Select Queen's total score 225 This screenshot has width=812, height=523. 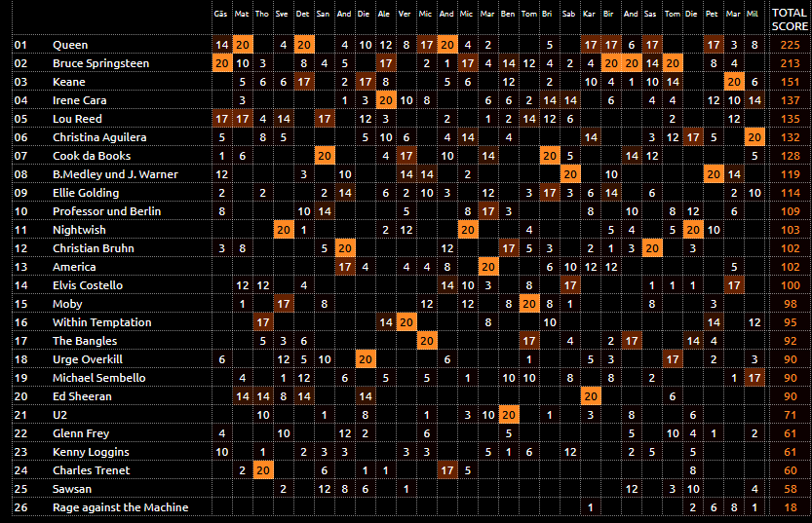(x=791, y=45)
